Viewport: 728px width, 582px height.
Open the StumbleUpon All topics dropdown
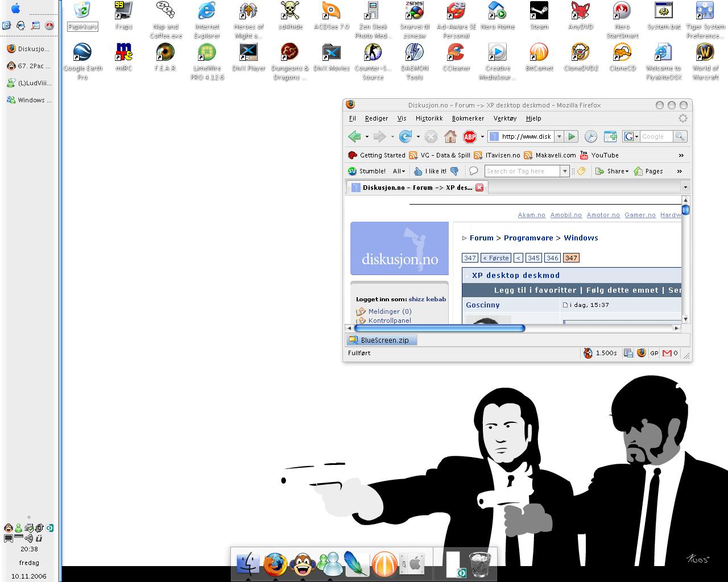[x=399, y=171]
